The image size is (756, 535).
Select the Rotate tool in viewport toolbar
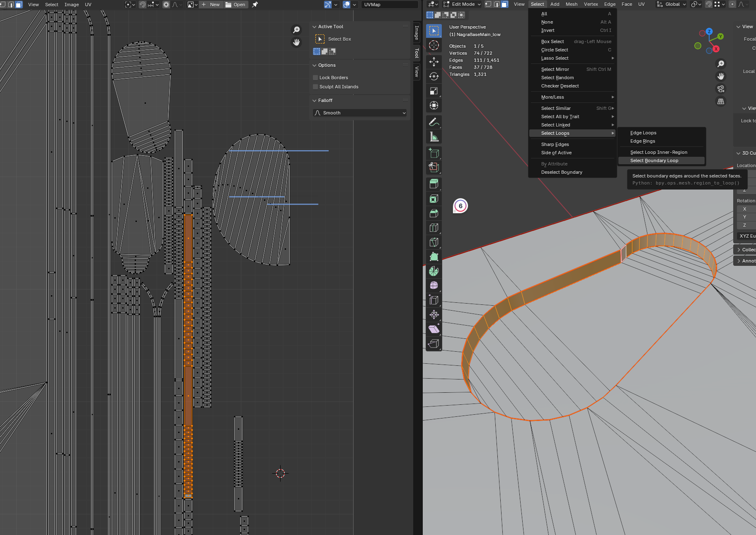(434, 76)
